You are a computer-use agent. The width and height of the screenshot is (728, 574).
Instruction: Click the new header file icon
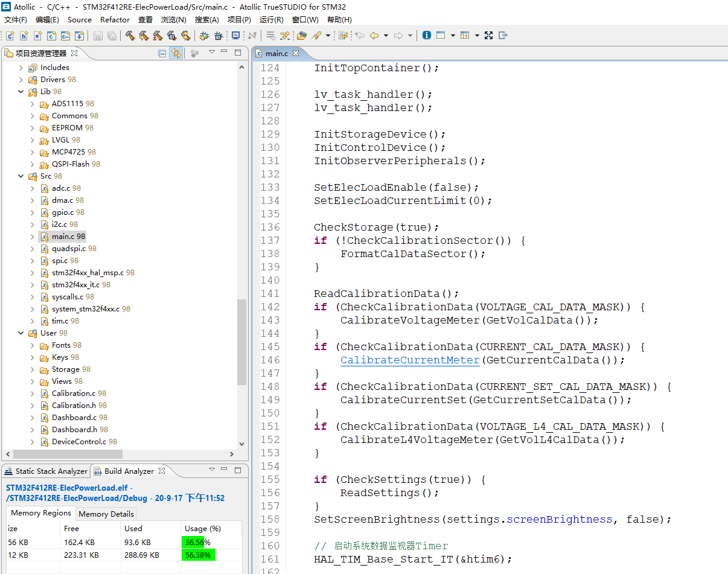pyautogui.click(x=24, y=36)
